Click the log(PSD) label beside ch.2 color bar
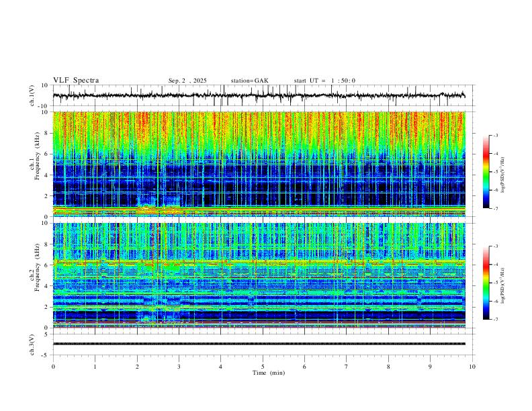The width and height of the screenshot is (532, 411). (503, 285)
